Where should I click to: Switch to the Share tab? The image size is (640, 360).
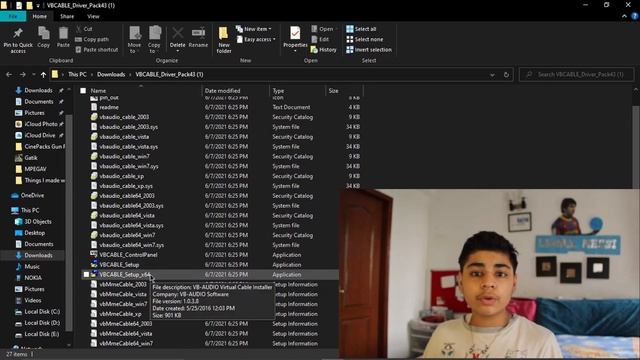pyautogui.click(x=67, y=16)
